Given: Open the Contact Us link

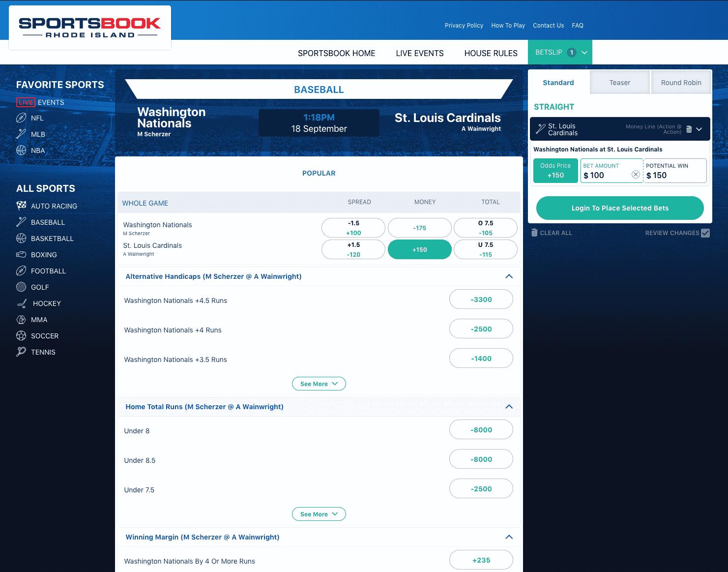Looking at the screenshot, I should [549, 26].
